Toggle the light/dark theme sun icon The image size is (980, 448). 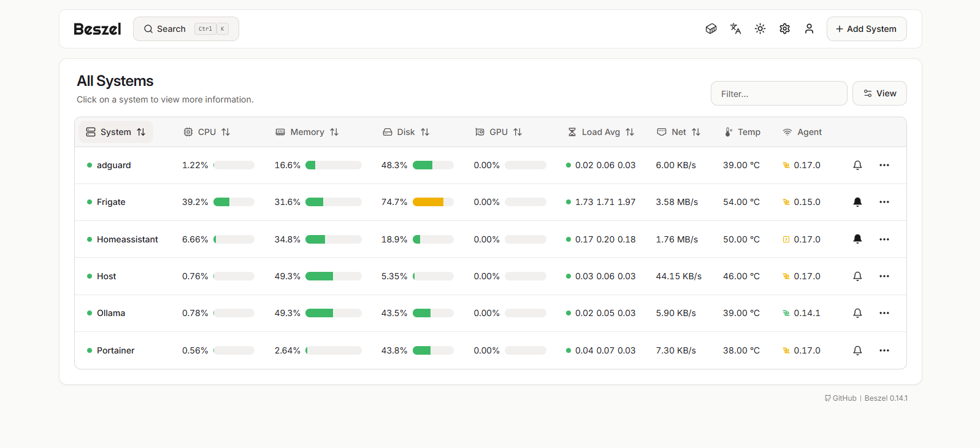pyautogui.click(x=760, y=29)
